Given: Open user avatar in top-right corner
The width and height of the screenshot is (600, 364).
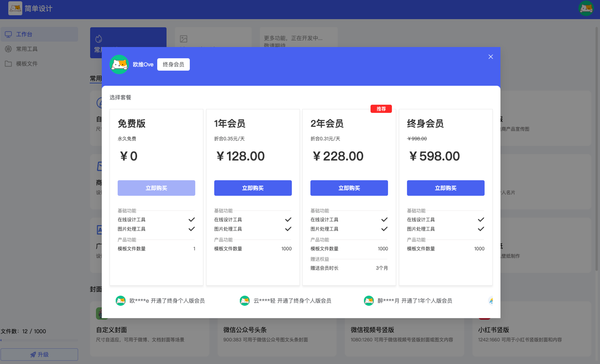Looking at the screenshot, I should [x=586, y=8].
